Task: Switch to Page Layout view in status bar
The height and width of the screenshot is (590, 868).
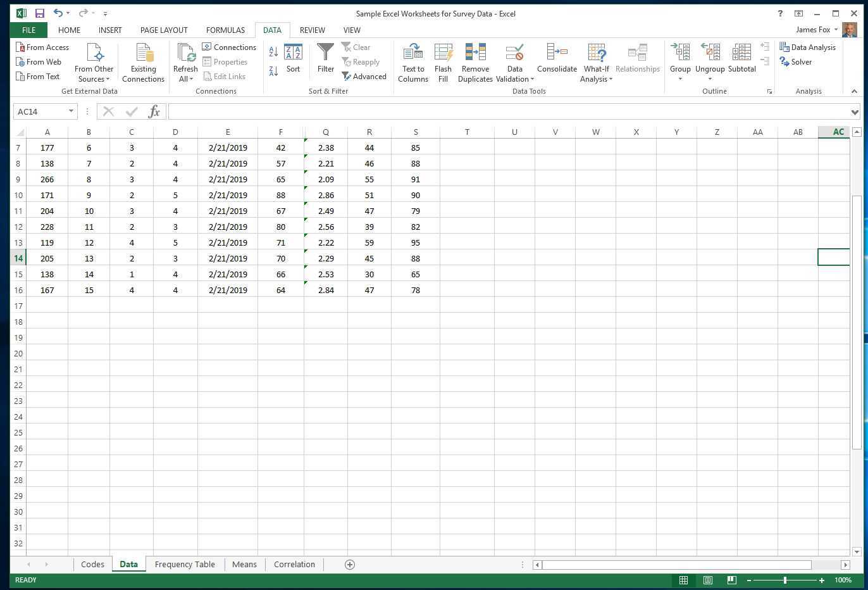Action: 708,580
